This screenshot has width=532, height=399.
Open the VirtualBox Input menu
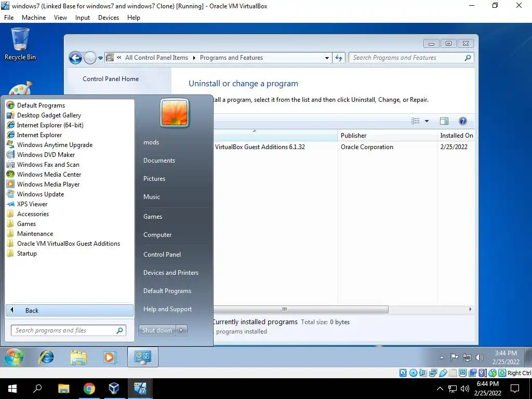pos(83,18)
